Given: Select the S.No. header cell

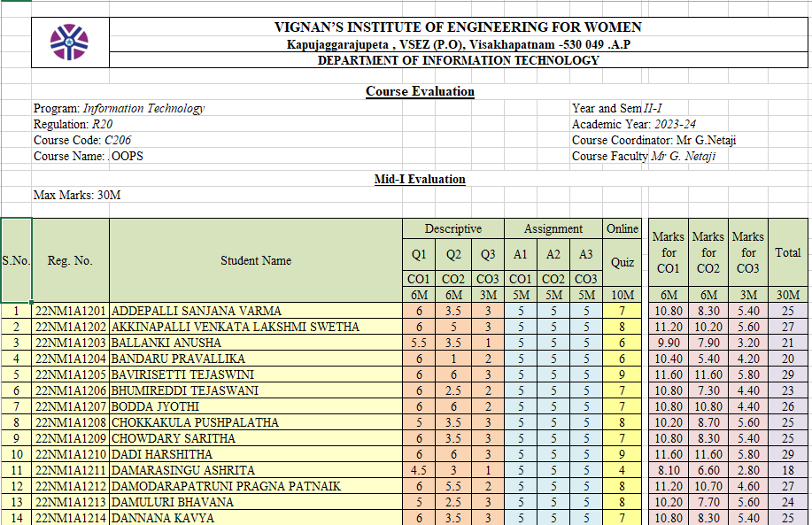Looking at the screenshot, I should pyautogui.click(x=16, y=260).
